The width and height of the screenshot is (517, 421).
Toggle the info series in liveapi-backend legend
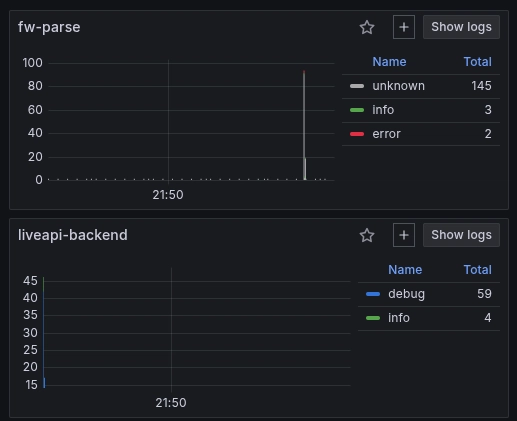(x=399, y=318)
